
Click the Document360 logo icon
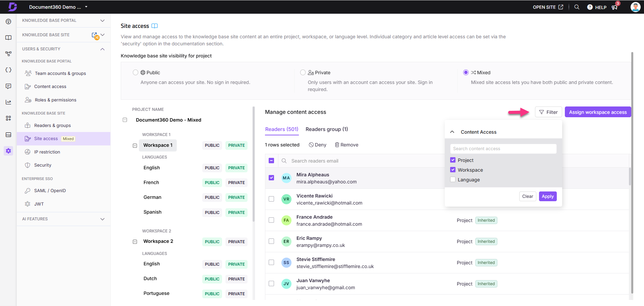tap(12, 7)
